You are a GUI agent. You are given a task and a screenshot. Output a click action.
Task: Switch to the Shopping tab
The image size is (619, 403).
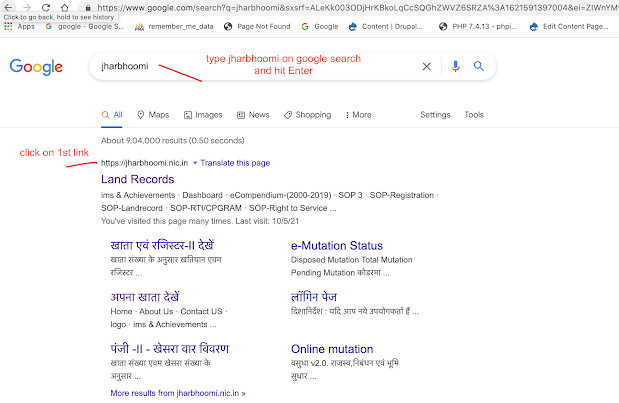[308, 115]
